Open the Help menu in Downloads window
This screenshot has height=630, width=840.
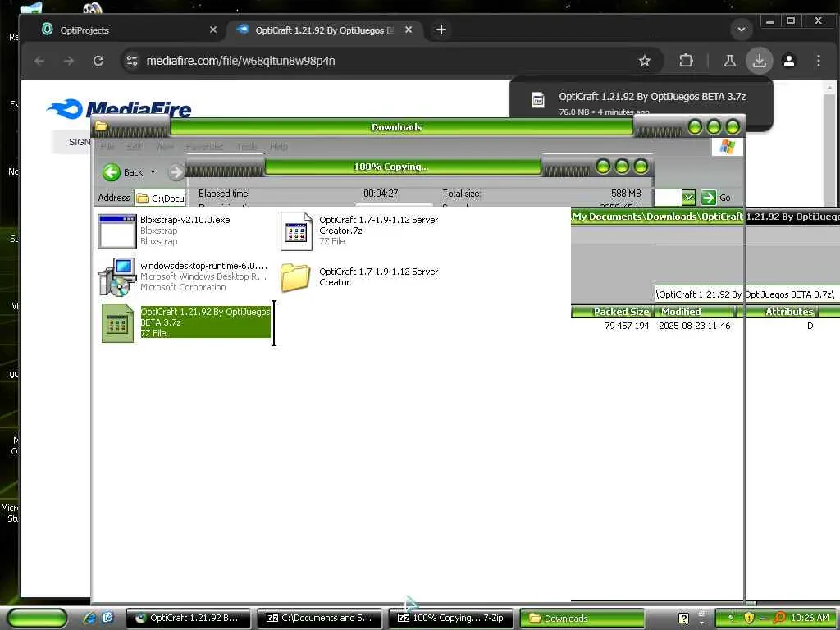pyautogui.click(x=279, y=146)
